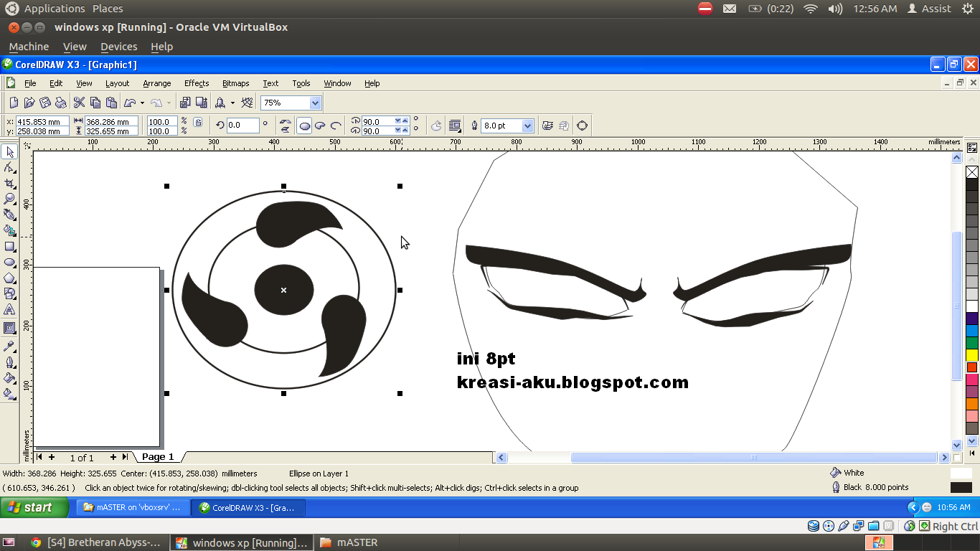This screenshot has height=551, width=980.
Task: Click the mASTER on vboxsrv taskbar button
Action: [x=133, y=507]
